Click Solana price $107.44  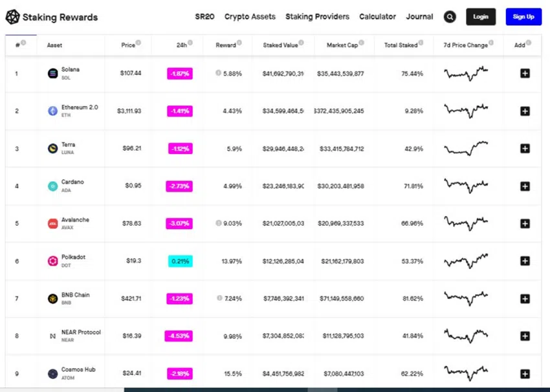pyautogui.click(x=131, y=73)
